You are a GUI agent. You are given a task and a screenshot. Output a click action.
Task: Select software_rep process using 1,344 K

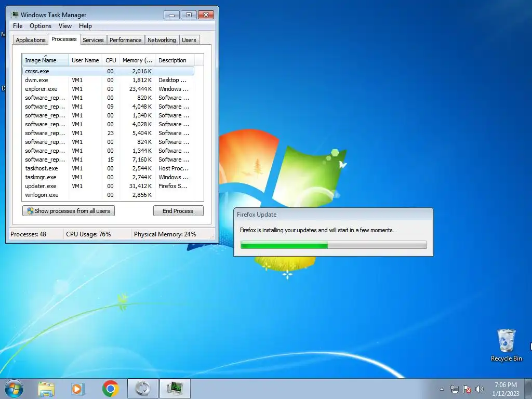[x=108, y=151]
